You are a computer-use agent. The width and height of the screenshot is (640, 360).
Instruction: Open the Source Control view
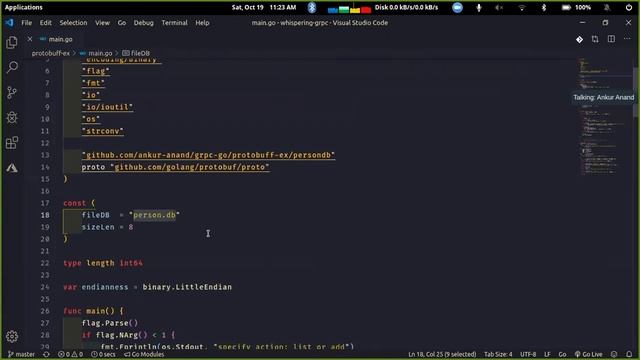click(x=12, y=93)
